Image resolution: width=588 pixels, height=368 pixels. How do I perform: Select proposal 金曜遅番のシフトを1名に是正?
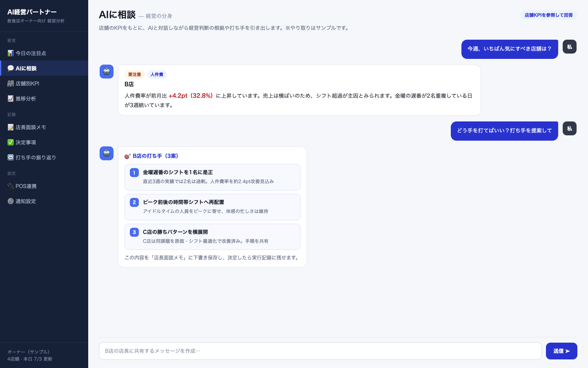(x=212, y=177)
